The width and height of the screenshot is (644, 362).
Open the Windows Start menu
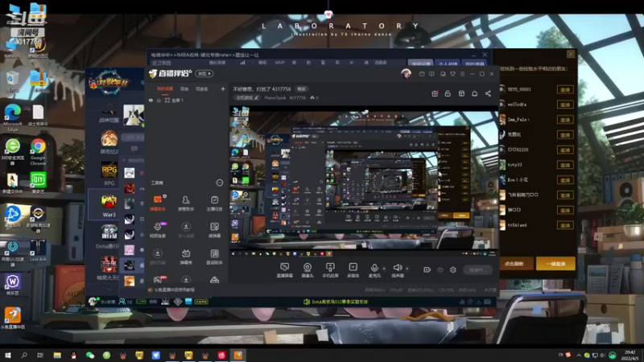pos(8,355)
